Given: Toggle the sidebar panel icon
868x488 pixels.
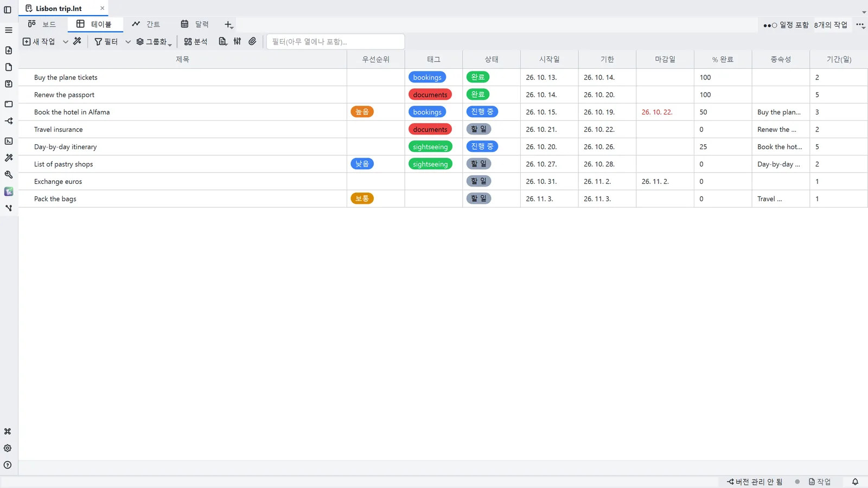Looking at the screenshot, I should [x=8, y=10].
